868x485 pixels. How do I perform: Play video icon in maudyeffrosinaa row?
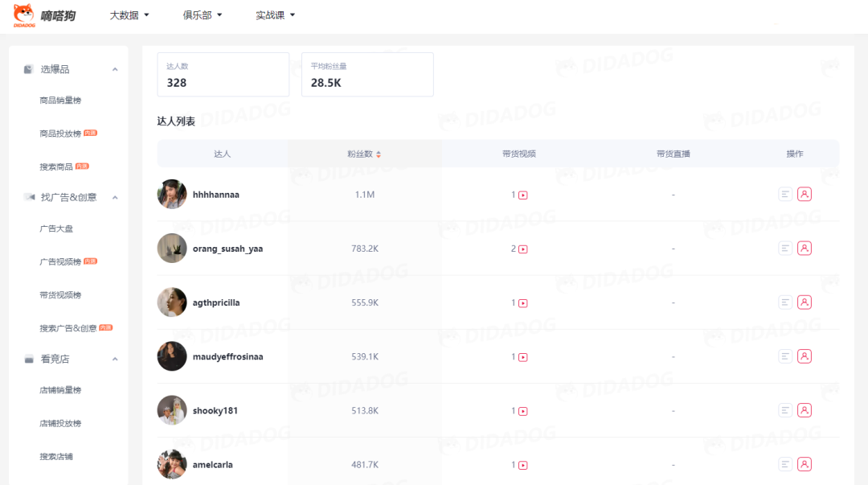coord(523,357)
